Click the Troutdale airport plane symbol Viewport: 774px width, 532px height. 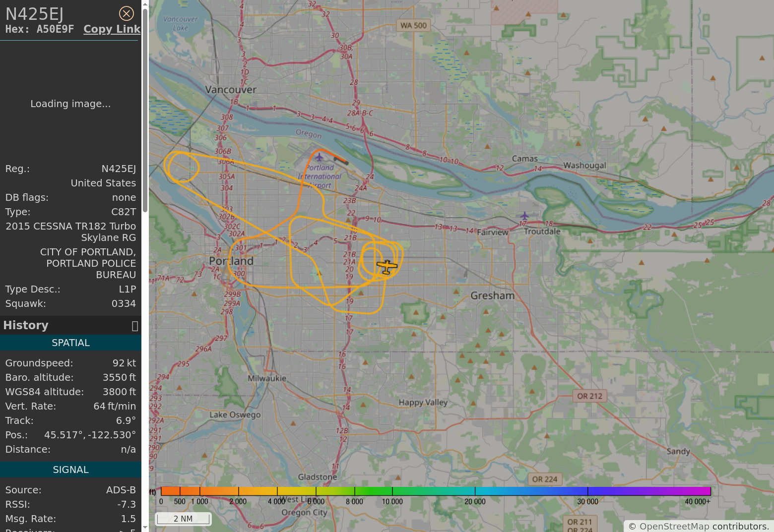(524, 216)
